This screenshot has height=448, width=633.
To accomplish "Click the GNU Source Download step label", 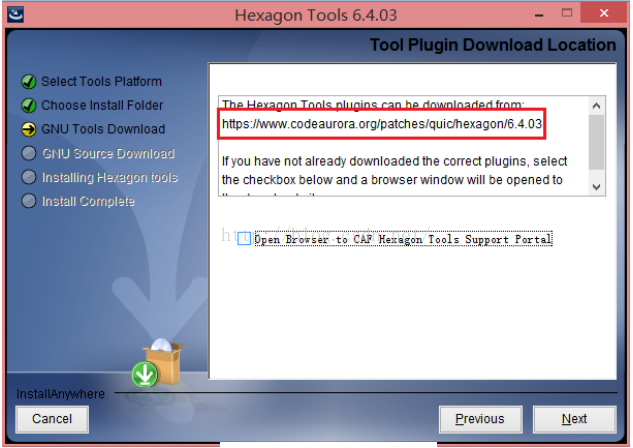I will click(108, 153).
